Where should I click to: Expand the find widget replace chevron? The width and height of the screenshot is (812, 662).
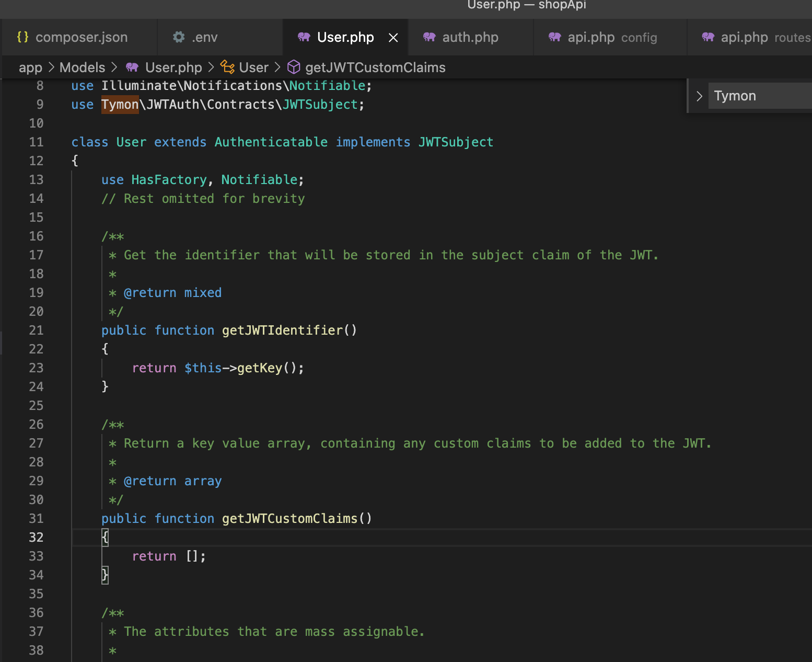click(x=699, y=96)
